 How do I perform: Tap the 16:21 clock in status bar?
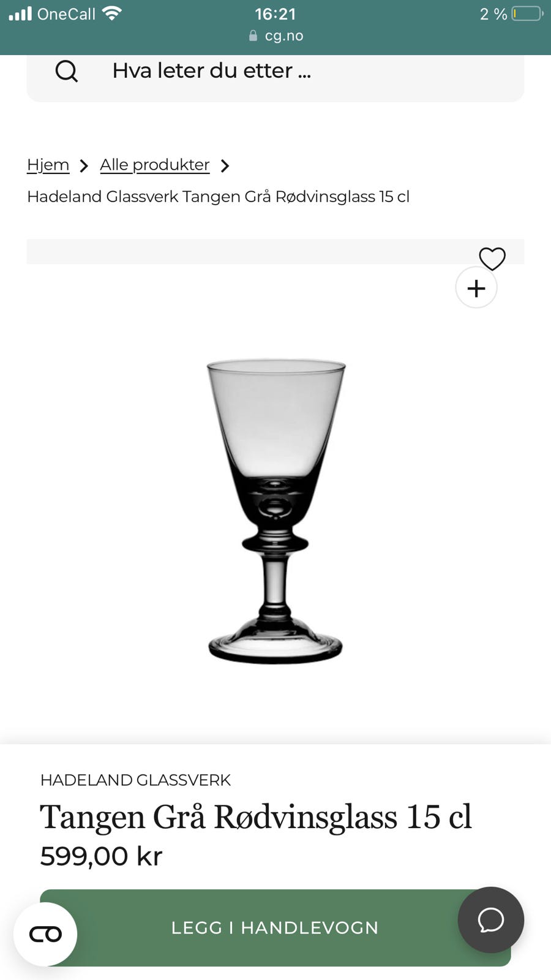(275, 13)
